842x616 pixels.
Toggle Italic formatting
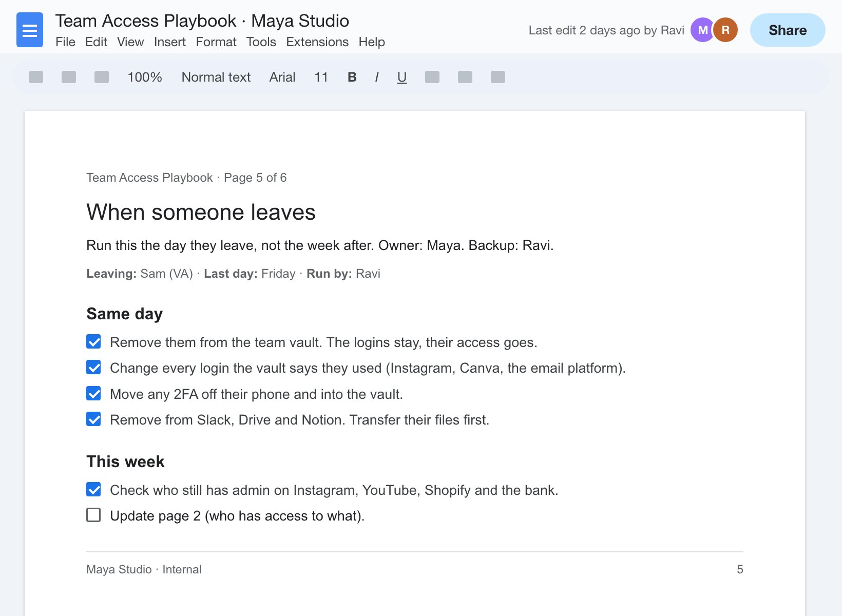pos(377,77)
